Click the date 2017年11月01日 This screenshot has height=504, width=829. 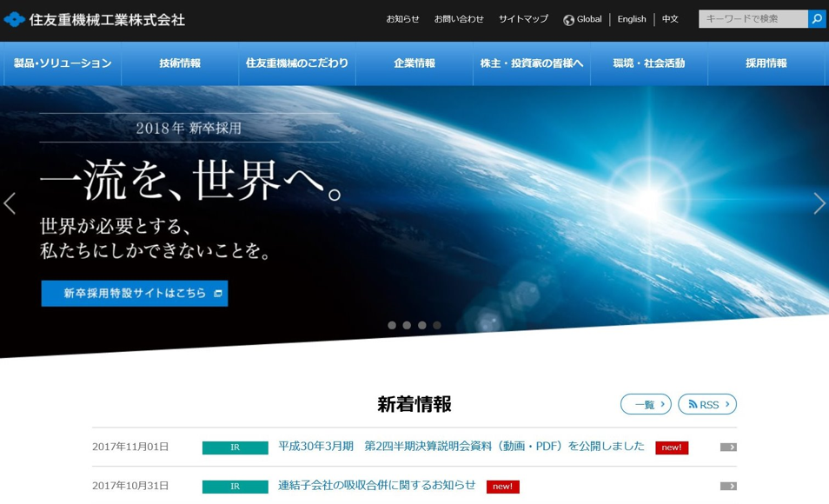(130, 447)
